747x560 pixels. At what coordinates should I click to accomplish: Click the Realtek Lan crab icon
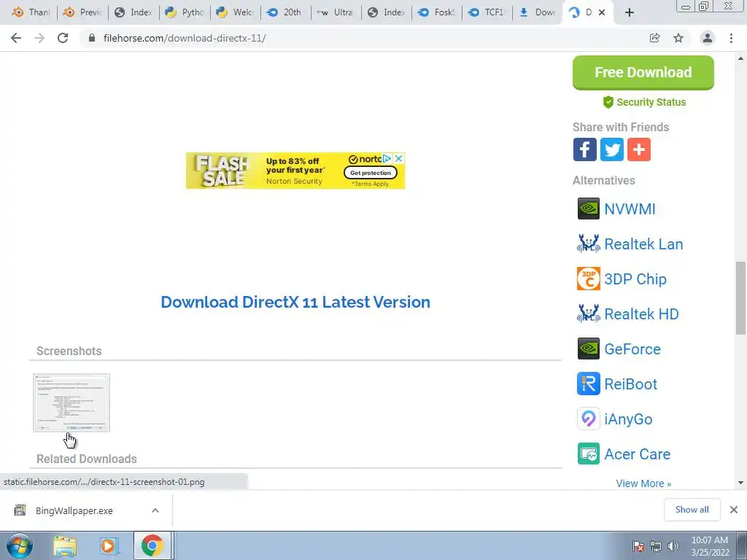point(589,244)
